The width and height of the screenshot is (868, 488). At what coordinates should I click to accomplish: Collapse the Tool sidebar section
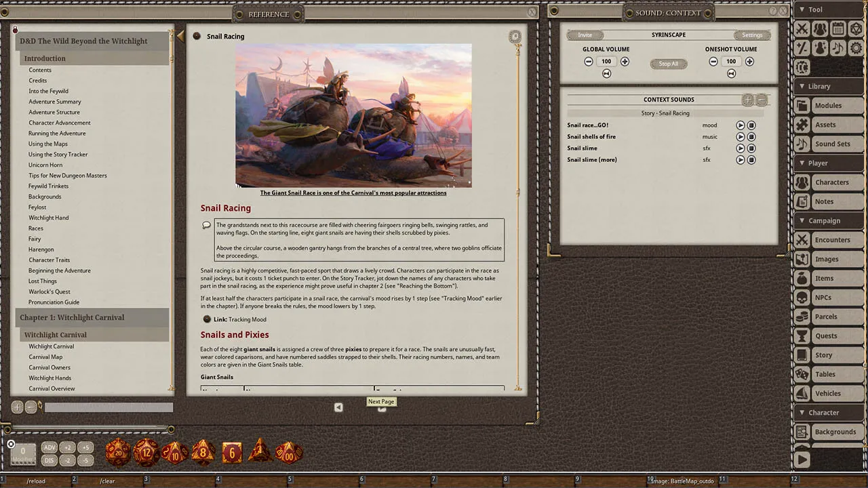coord(829,9)
